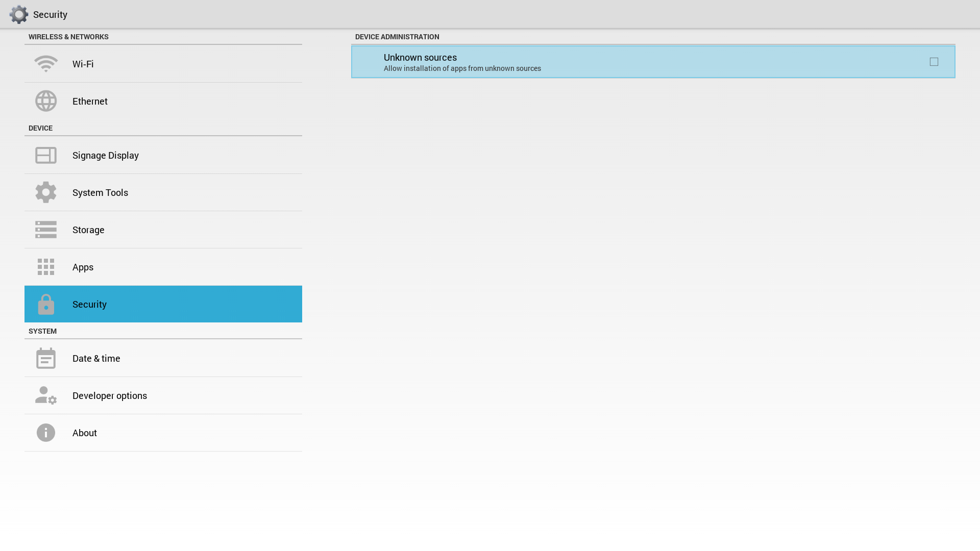Click the Ethernet globe icon
The width and height of the screenshot is (980, 551).
(x=46, y=101)
